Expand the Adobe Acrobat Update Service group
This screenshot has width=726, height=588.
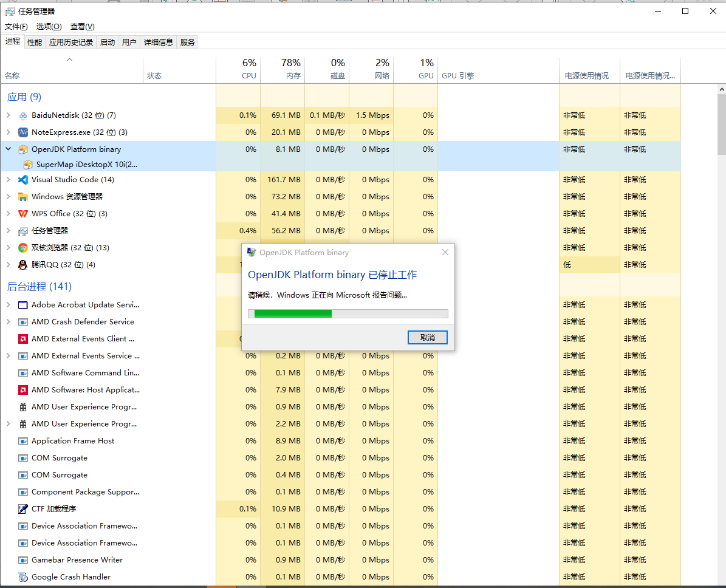coord(9,305)
